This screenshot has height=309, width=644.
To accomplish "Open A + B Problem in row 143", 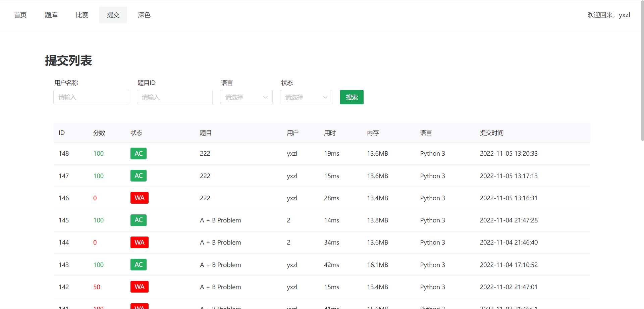I will pyautogui.click(x=220, y=265).
